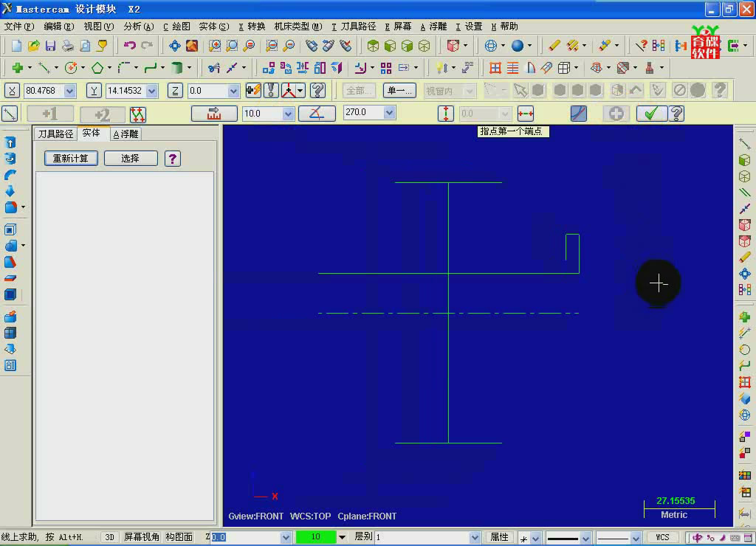Click the WCS button in status bar
The width and height of the screenshot is (756, 546).
(662, 537)
